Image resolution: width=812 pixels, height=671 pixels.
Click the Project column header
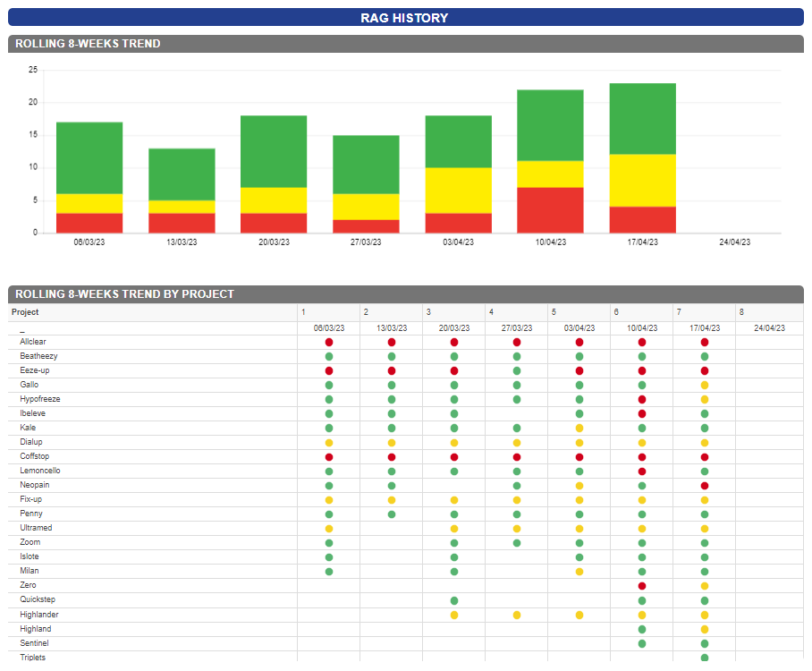coord(25,312)
